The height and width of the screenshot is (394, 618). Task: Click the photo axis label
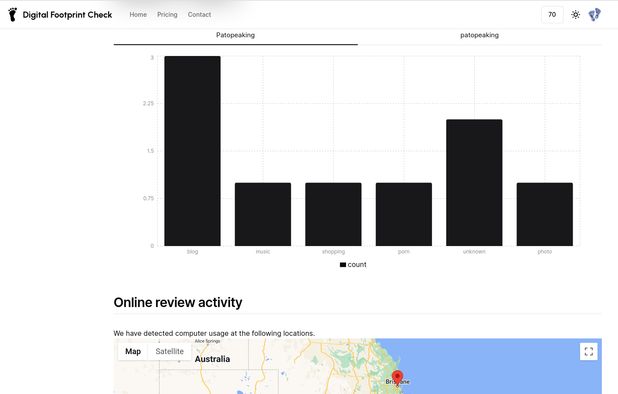[545, 251]
